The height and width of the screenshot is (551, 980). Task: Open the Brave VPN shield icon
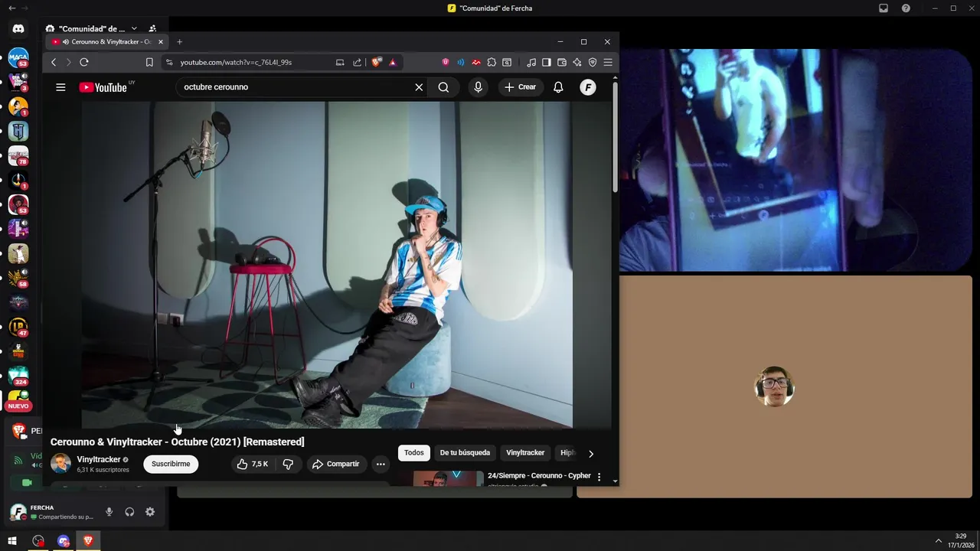(593, 62)
